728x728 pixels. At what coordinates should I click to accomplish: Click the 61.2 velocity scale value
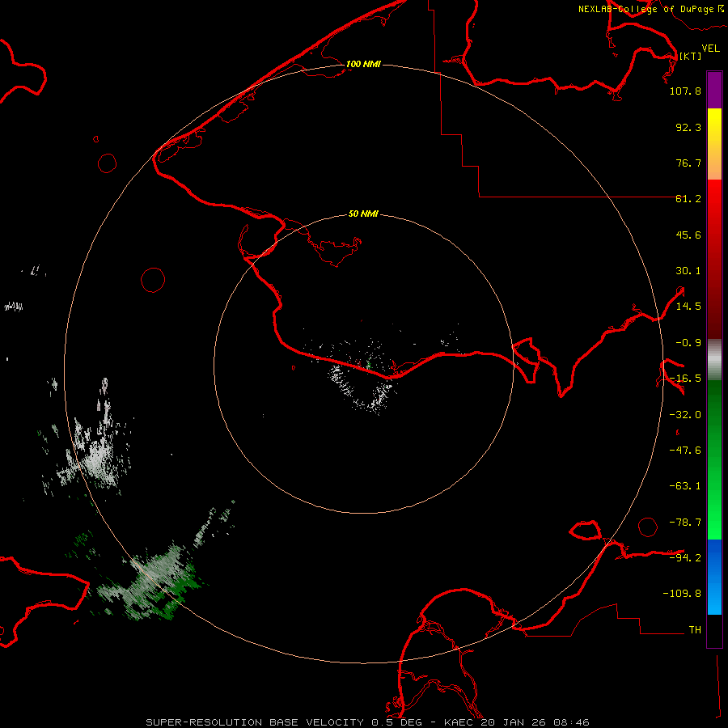pyautogui.click(x=688, y=199)
